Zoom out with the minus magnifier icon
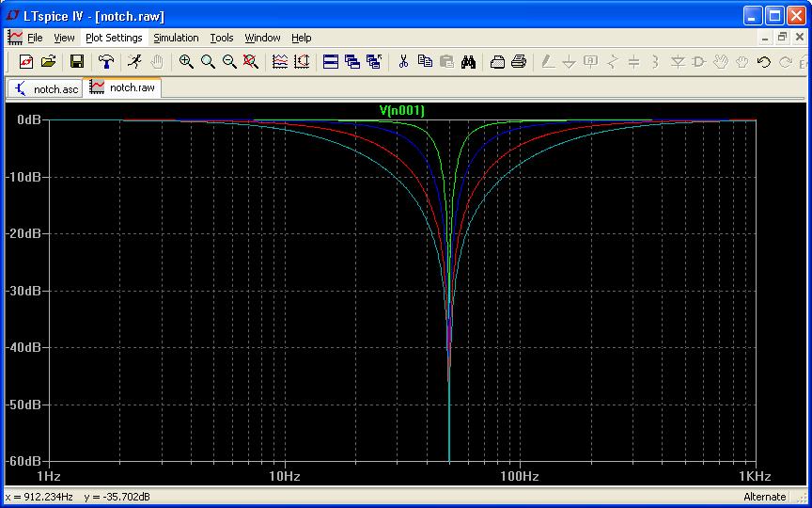This screenshot has height=508, width=812. pyautogui.click(x=229, y=62)
